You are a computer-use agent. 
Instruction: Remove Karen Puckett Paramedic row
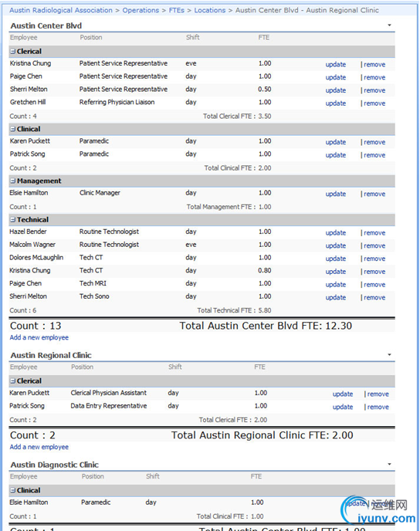pos(374,142)
